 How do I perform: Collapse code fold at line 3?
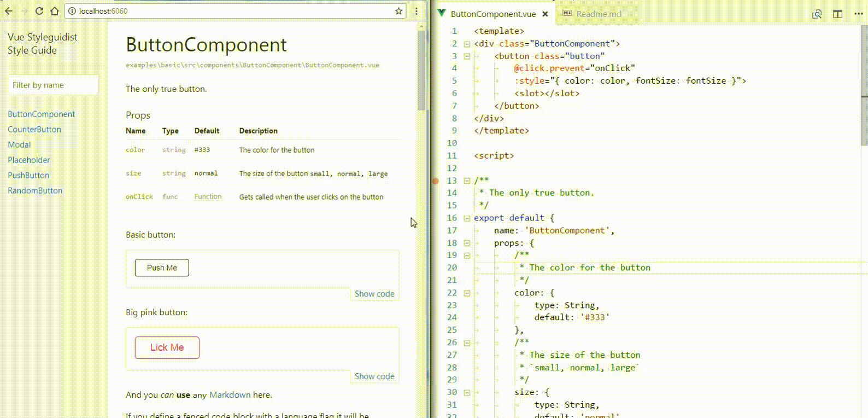pos(467,56)
